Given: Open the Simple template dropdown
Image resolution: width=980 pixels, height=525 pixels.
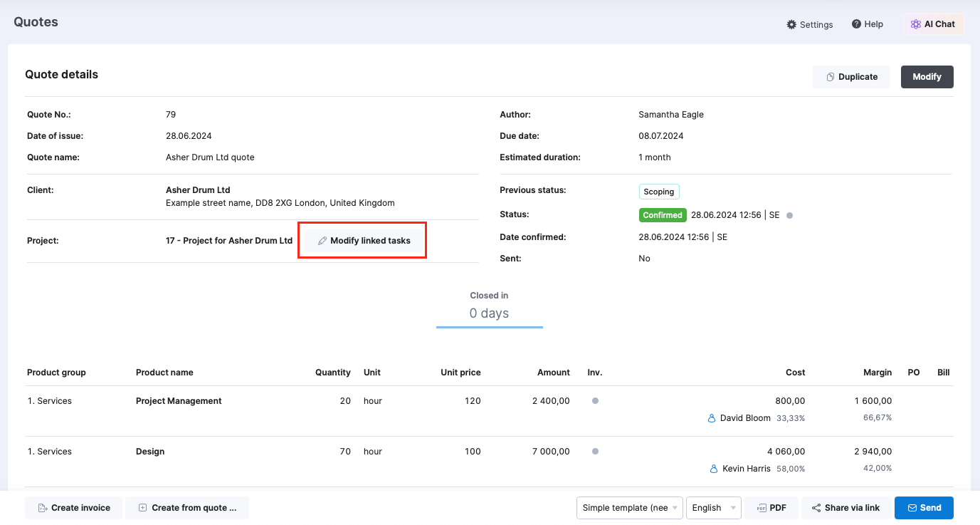Looking at the screenshot, I should (x=630, y=508).
